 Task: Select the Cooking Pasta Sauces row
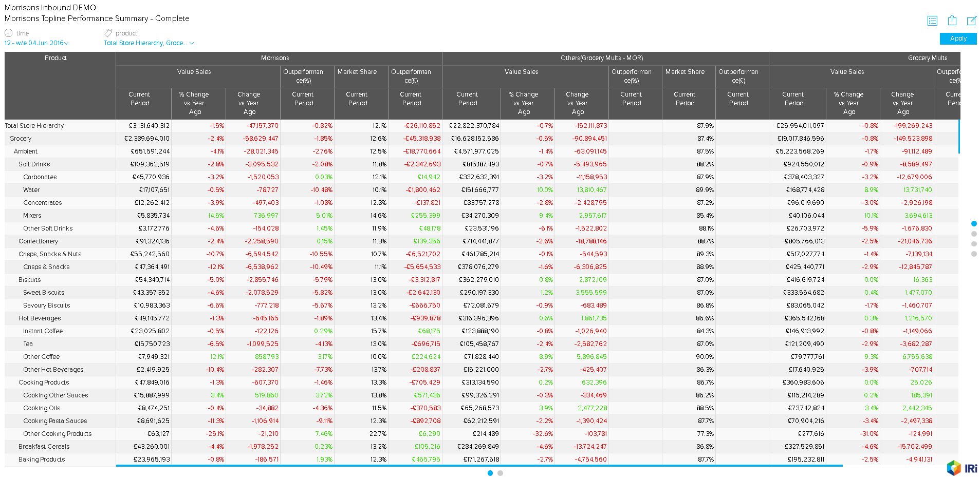coord(482,421)
